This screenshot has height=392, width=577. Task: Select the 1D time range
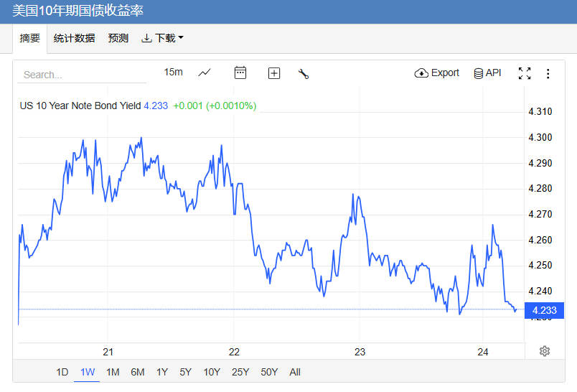(x=62, y=372)
